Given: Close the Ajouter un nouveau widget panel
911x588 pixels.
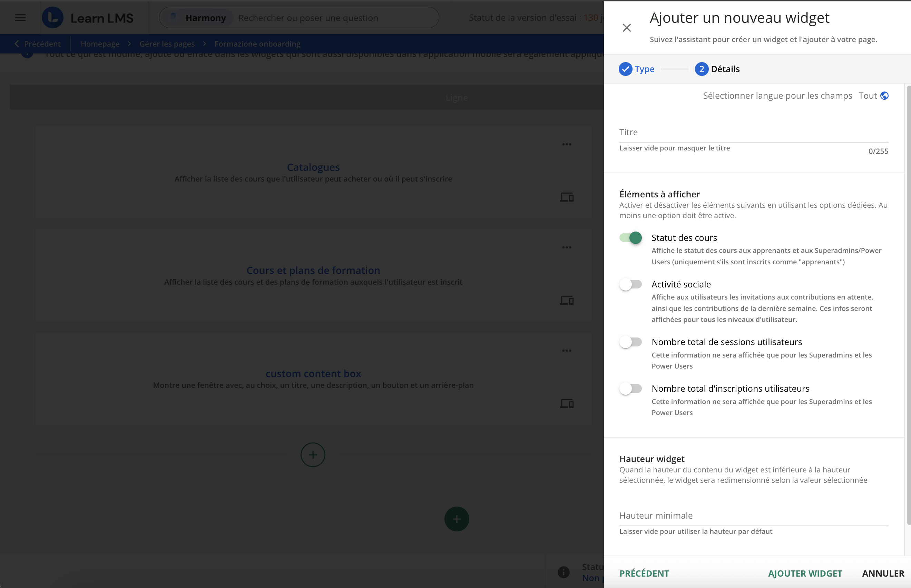Looking at the screenshot, I should pyautogui.click(x=627, y=28).
